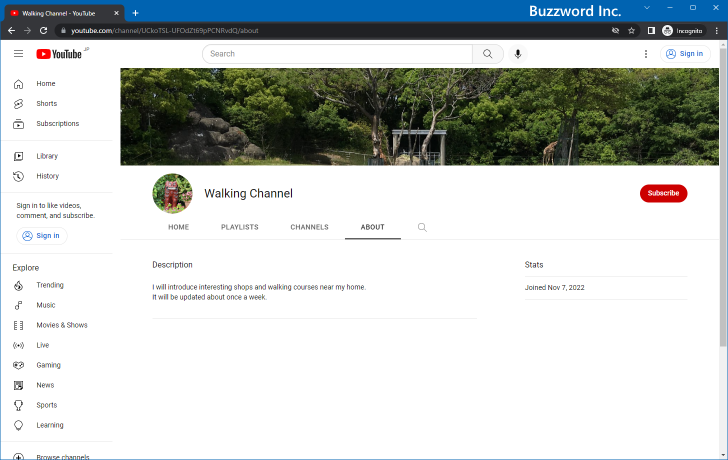728x460 pixels.
Task: Click the 'Description' heading
Action: (x=172, y=265)
